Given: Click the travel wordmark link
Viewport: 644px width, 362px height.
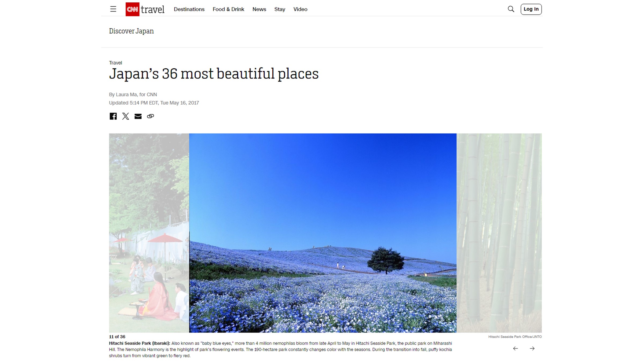Looking at the screenshot, I should pos(152,10).
